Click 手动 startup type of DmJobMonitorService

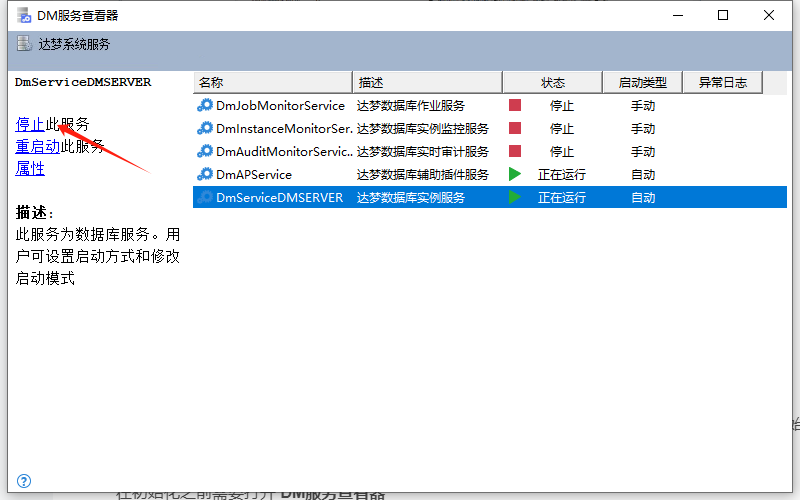click(643, 106)
